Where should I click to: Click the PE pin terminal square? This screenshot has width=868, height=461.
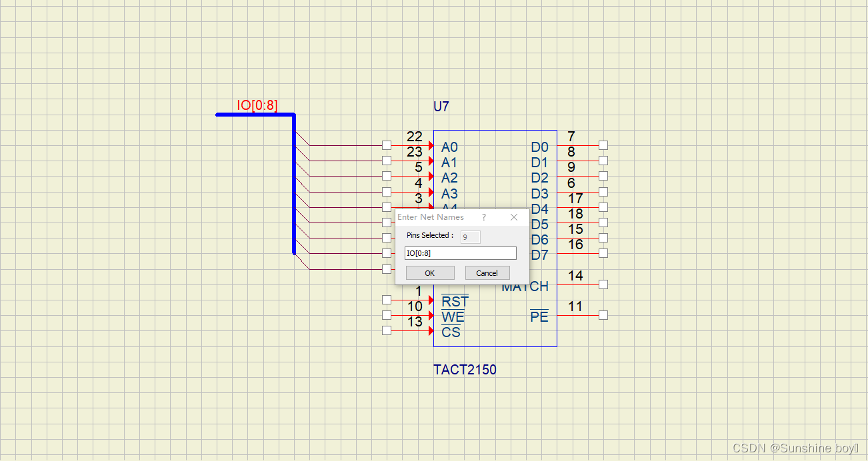pos(603,314)
